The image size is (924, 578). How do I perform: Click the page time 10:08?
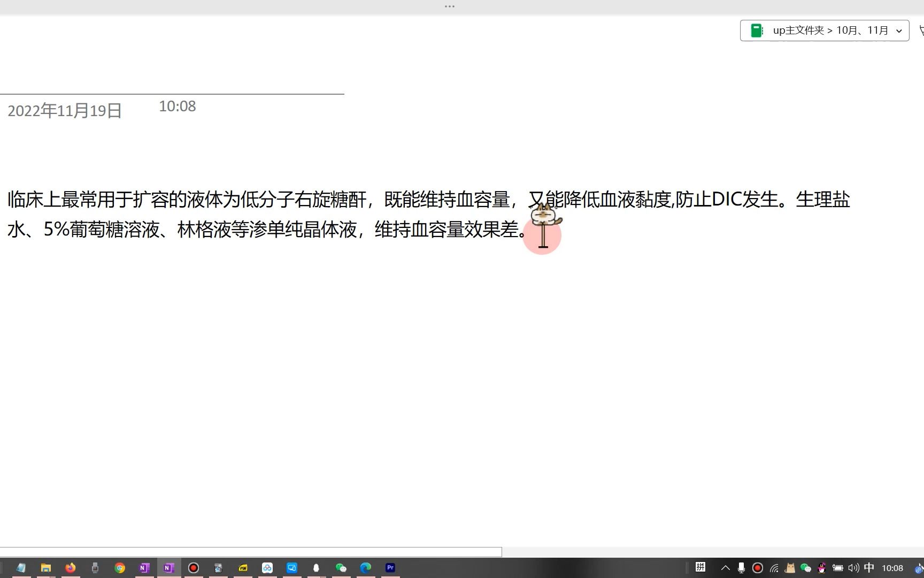pos(178,106)
